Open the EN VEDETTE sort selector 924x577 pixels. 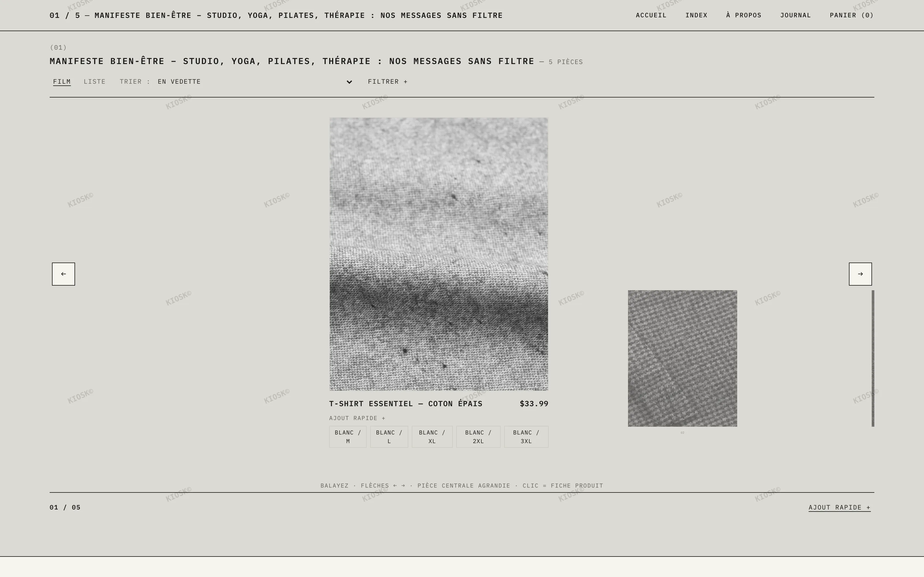point(255,82)
